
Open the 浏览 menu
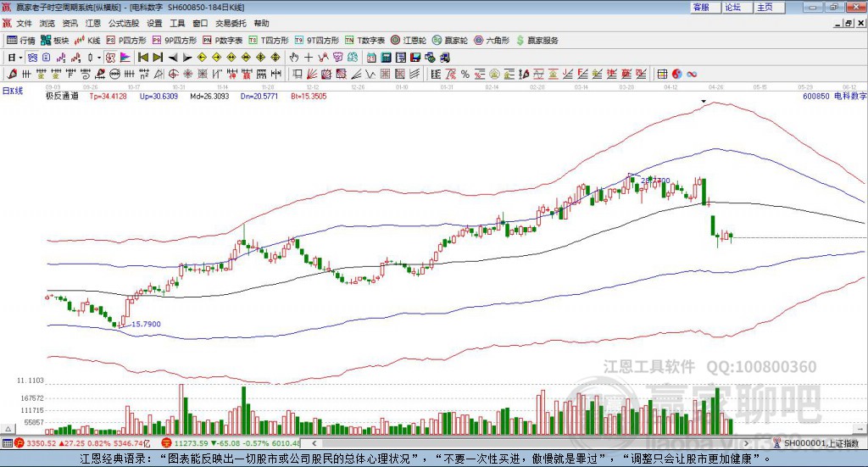[x=47, y=23]
